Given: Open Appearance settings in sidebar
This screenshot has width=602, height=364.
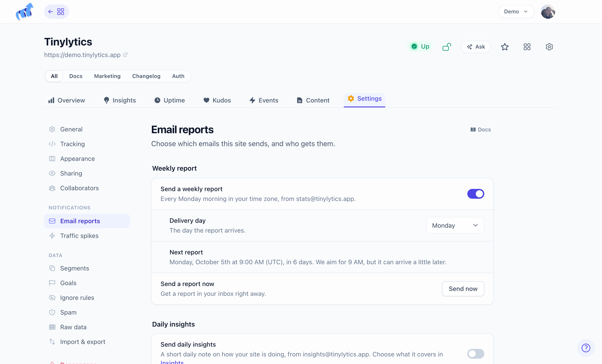Looking at the screenshot, I should [87, 158].
